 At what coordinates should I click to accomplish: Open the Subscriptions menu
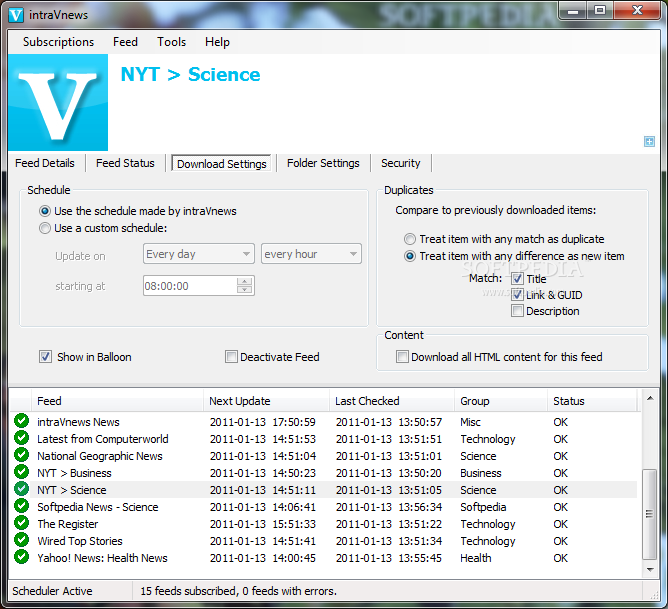58,42
